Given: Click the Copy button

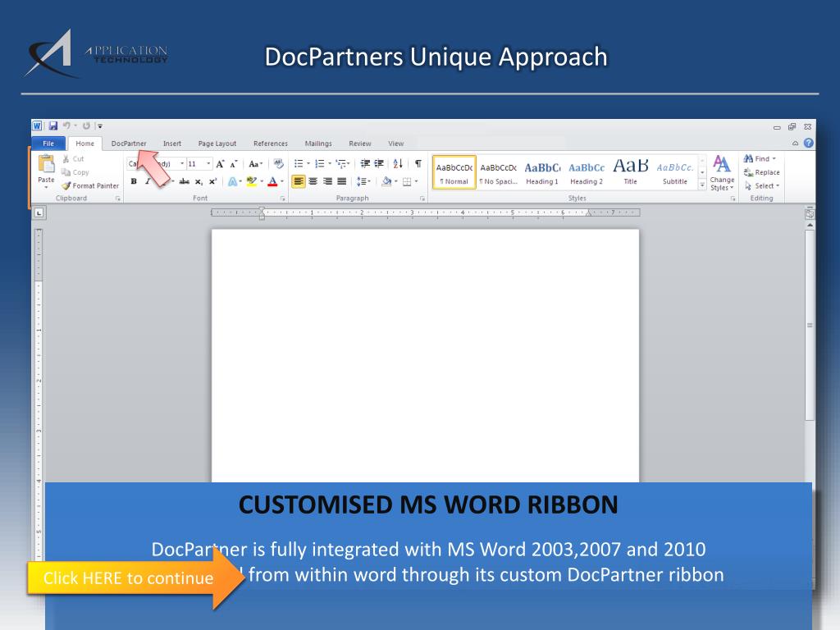Looking at the screenshot, I should pos(75,172).
